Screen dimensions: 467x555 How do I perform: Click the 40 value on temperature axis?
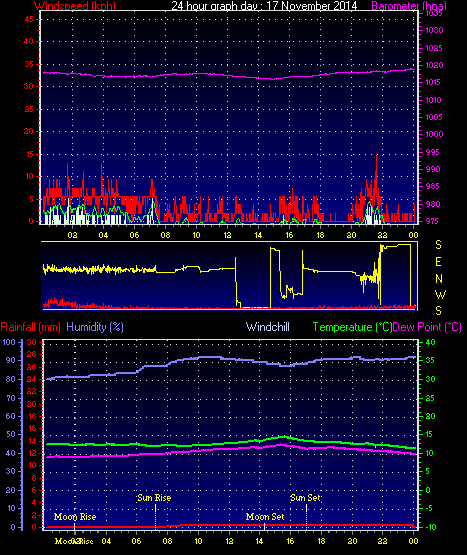(431, 342)
